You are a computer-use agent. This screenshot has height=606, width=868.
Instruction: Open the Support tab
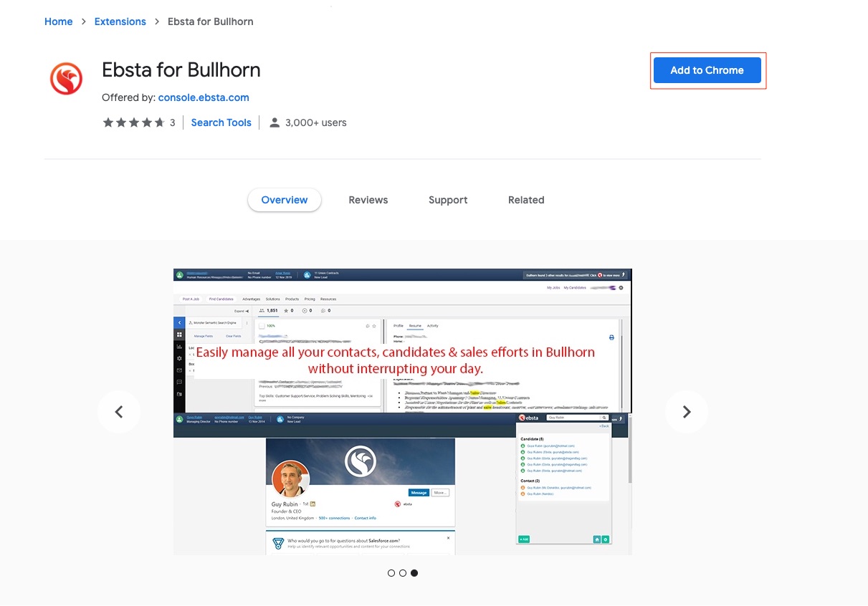(x=448, y=200)
